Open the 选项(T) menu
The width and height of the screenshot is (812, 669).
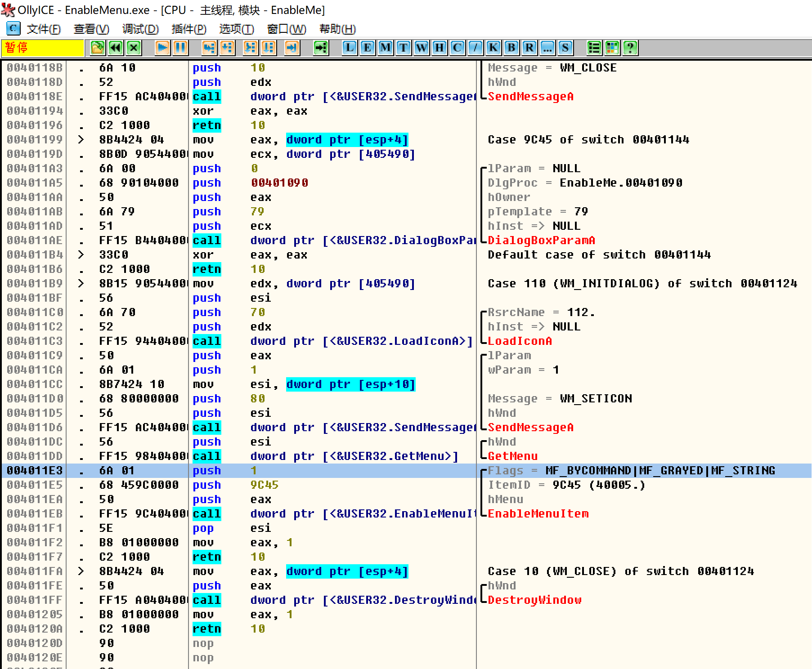(x=237, y=29)
